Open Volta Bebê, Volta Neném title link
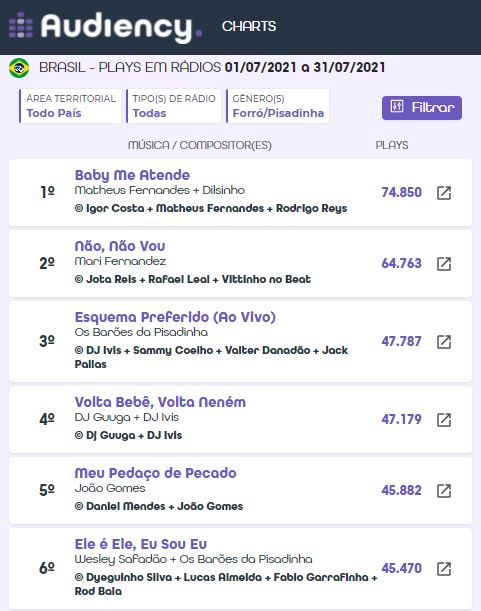Screen dimensions: 481x611 (x=160, y=402)
